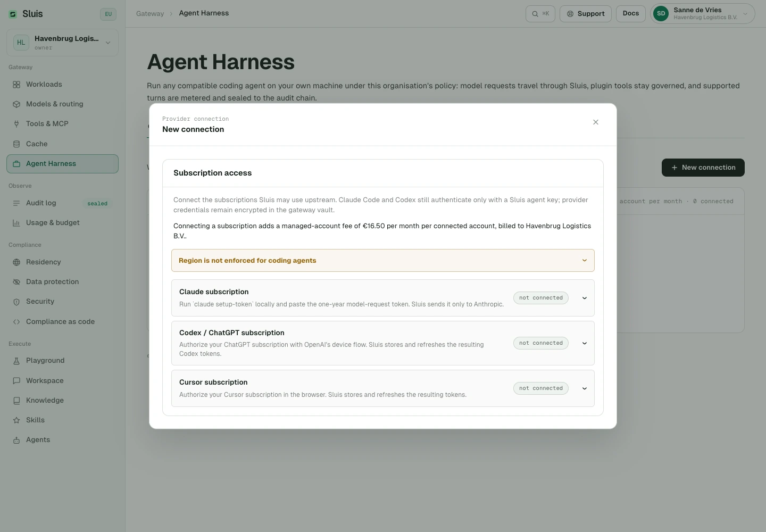This screenshot has height=532, width=766.
Task: Click the Codex not connected badge
Action: tap(541, 343)
